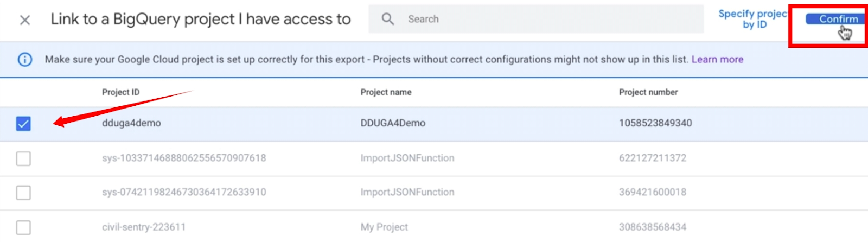Click the search magnifier icon
This screenshot has height=242, width=868.
point(387,19)
